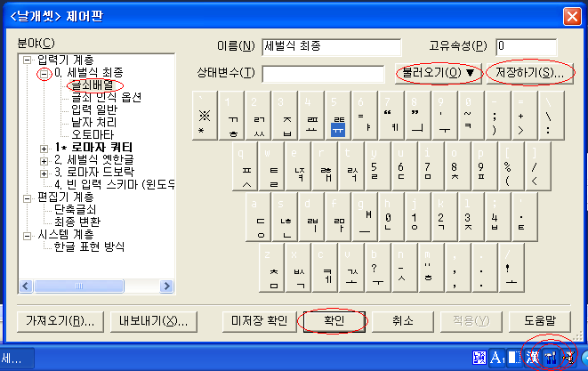Click the 내보내기(X)... button
Image resolution: width=588 pixels, height=371 pixels.
(153, 321)
